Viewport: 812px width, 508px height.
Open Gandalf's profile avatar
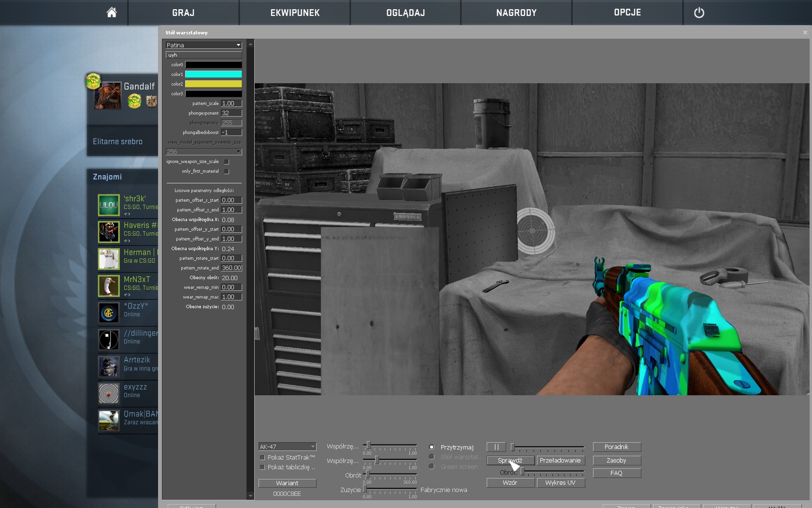(x=108, y=95)
